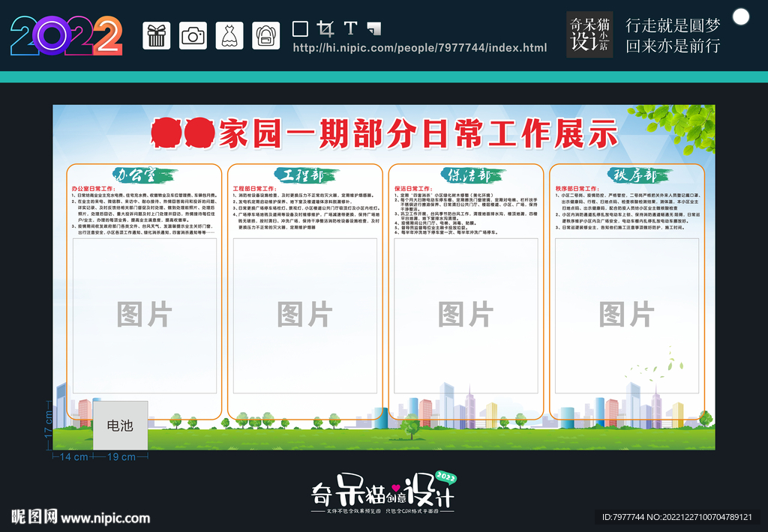This screenshot has width=768, height=532.
Task: Select the T text tool icon
Action: 350,28
